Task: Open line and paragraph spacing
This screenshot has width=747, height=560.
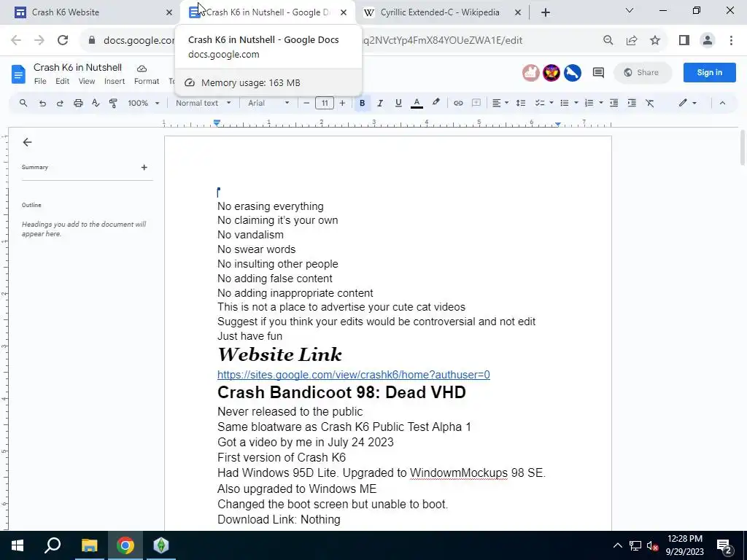Action: pyautogui.click(x=521, y=103)
